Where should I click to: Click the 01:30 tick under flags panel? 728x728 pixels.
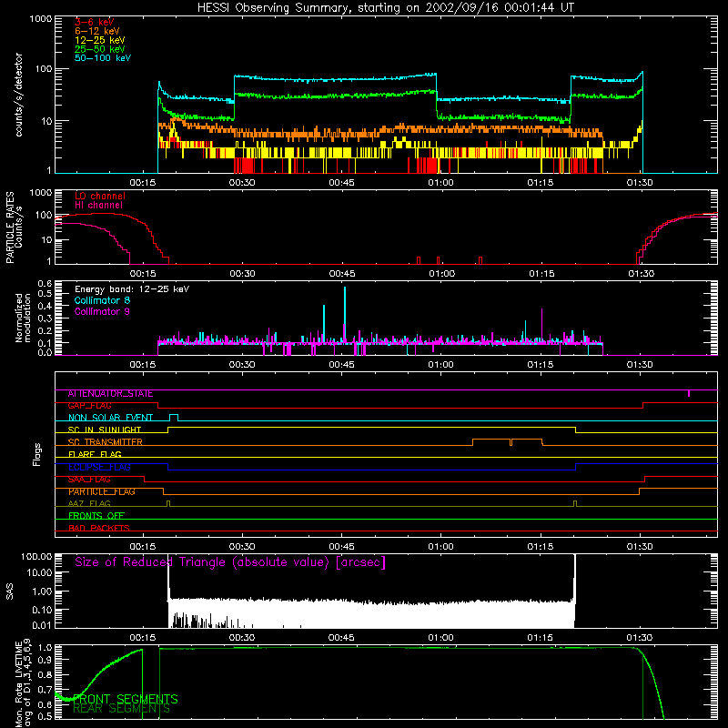tap(640, 547)
